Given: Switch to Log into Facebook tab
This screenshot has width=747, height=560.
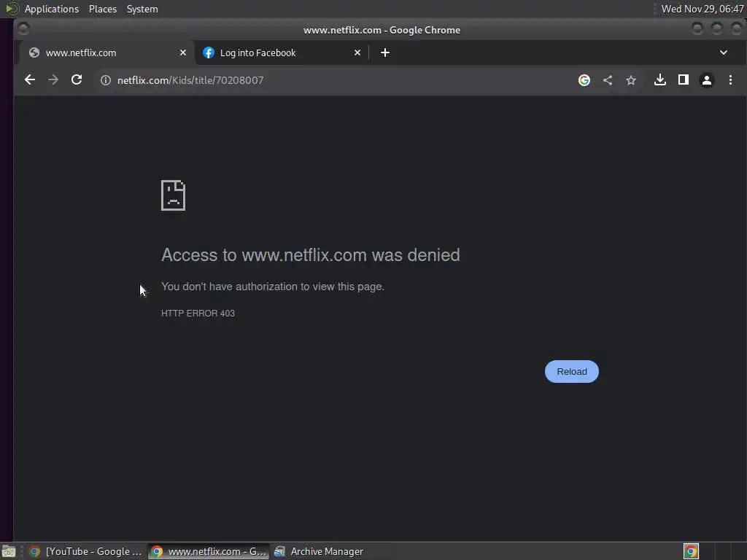Looking at the screenshot, I should click(281, 52).
